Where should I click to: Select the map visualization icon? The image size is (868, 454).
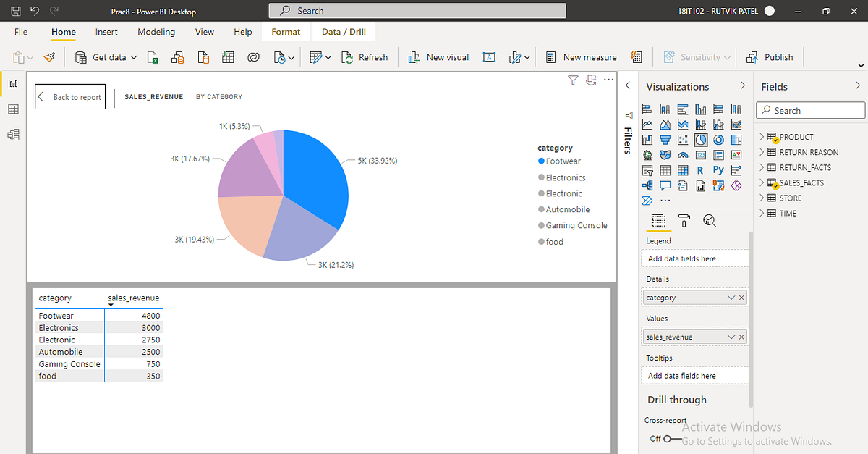[x=647, y=154]
